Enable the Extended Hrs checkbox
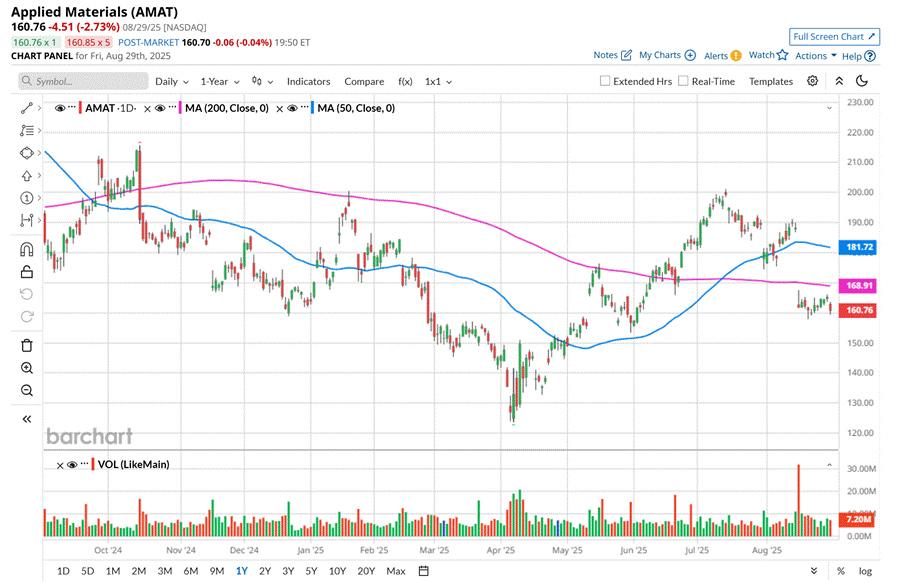903x582 pixels. (x=605, y=81)
